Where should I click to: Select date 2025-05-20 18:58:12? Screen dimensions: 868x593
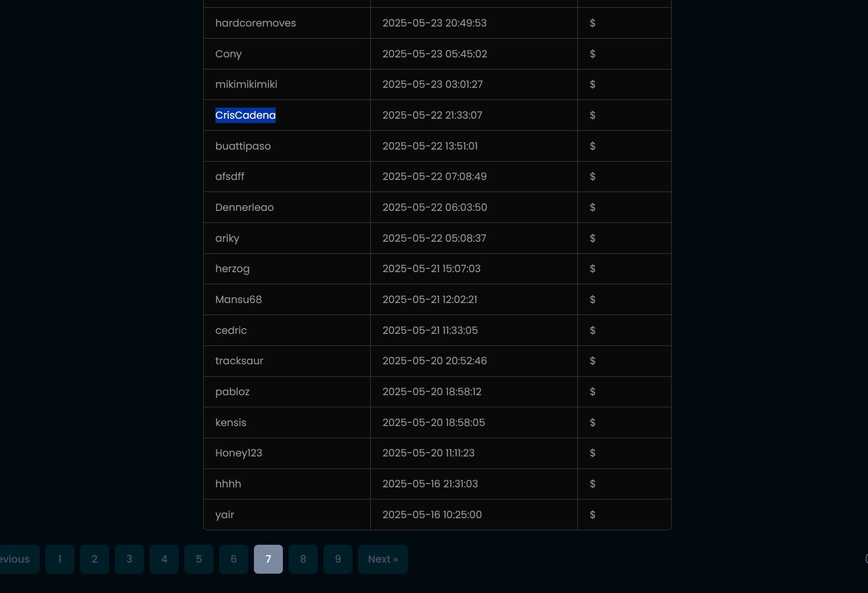point(432,392)
